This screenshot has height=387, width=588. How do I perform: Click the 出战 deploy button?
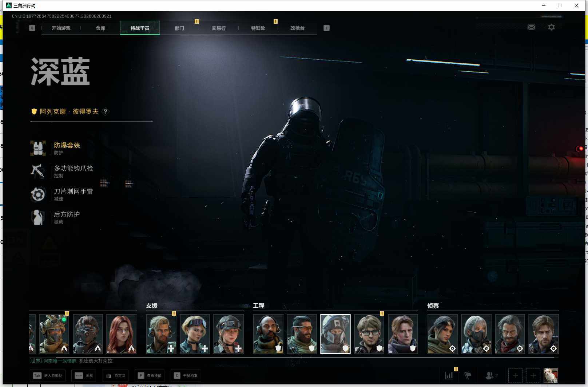tap(84, 376)
